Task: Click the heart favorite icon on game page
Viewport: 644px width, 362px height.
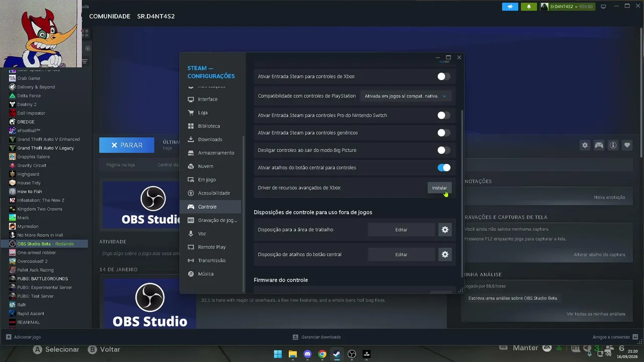Action: tap(627, 145)
